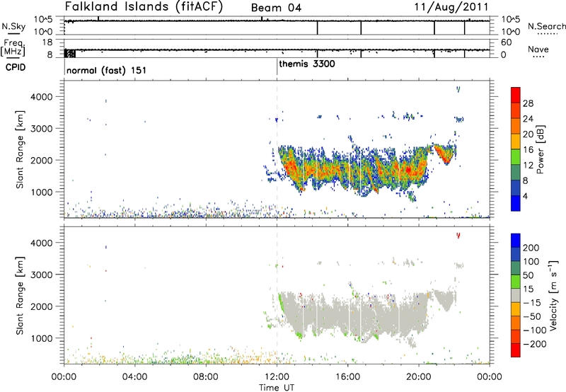Click 'Slant Range [km]' label of power panel
This screenshot has height=392, width=566.
point(20,149)
